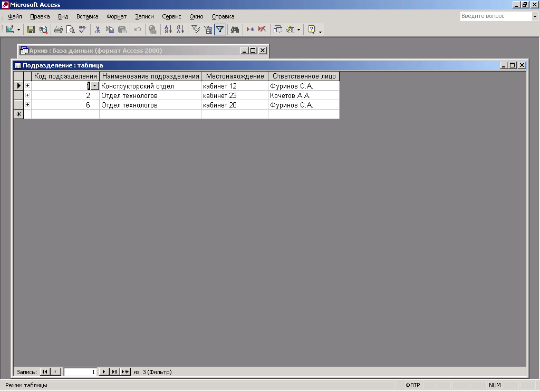Click the Spelling check icon

tap(82, 30)
